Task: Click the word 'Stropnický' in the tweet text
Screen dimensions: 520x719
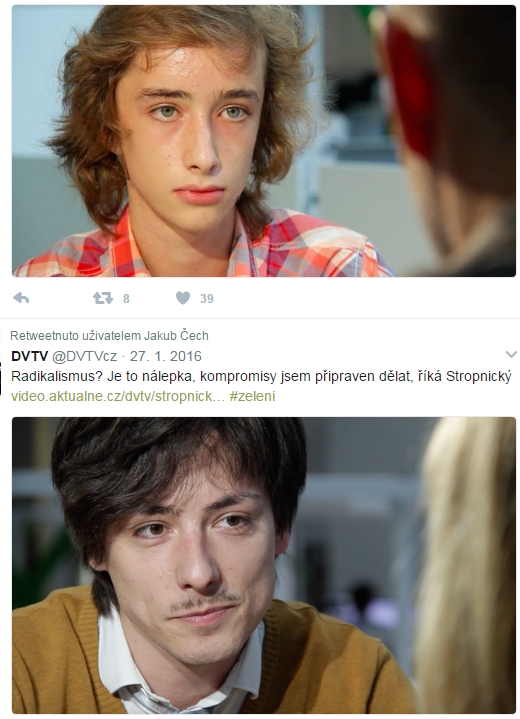Action: click(478, 376)
